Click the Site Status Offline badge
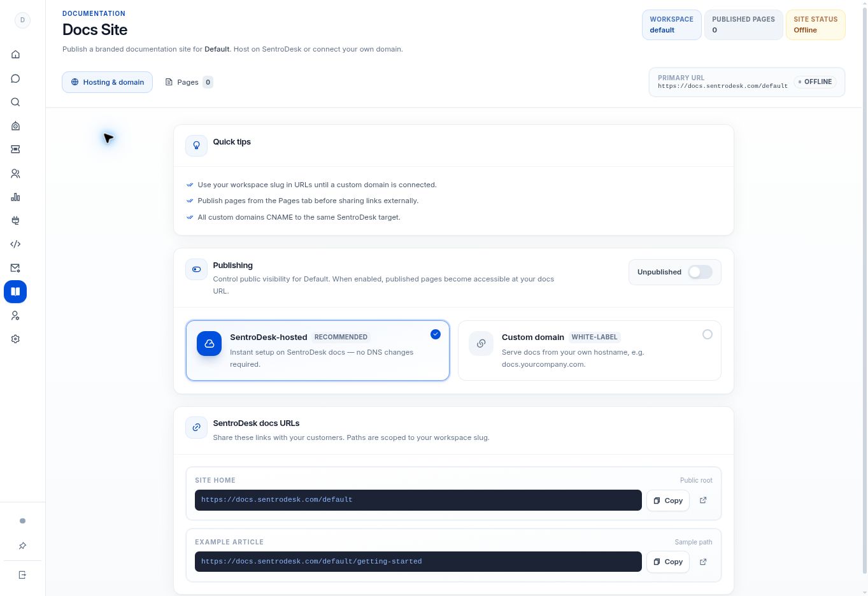The image size is (868, 596). click(x=815, y=25)
